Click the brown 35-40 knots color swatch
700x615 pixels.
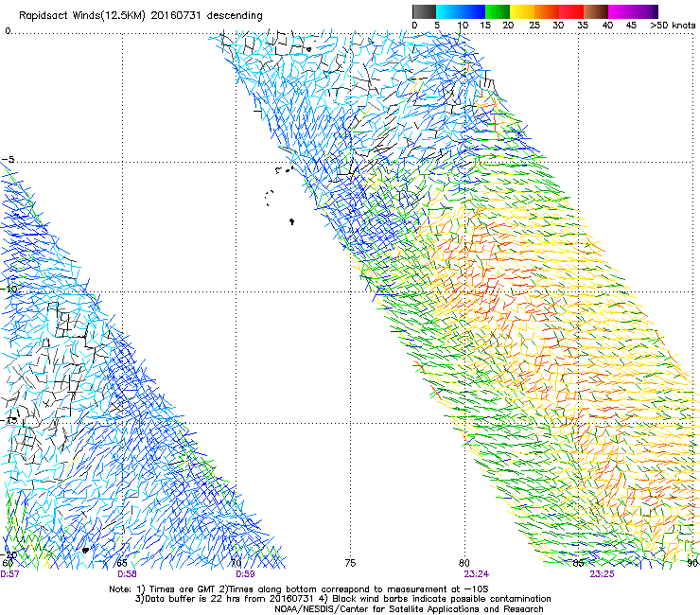coord(596,11)
